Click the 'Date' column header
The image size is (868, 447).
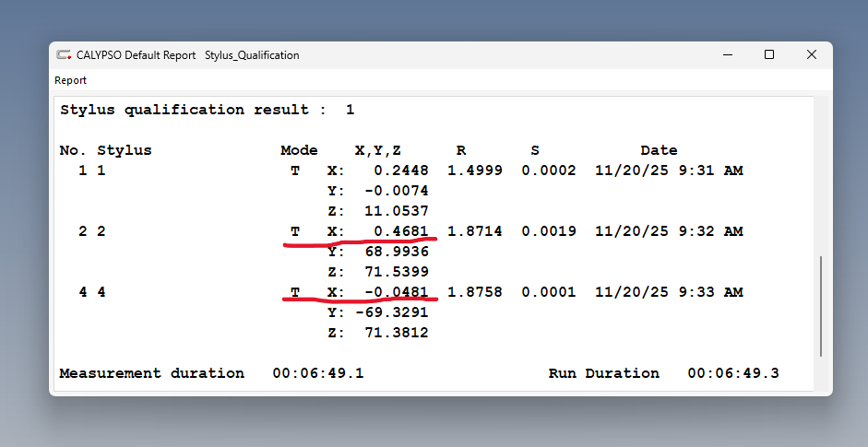click(659, 150)
